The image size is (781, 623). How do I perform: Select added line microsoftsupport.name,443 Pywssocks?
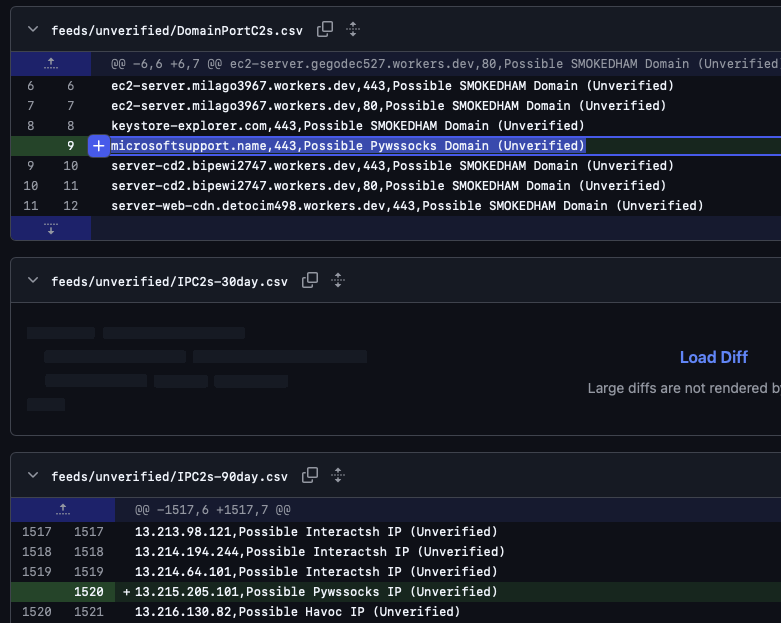(347, 146)
